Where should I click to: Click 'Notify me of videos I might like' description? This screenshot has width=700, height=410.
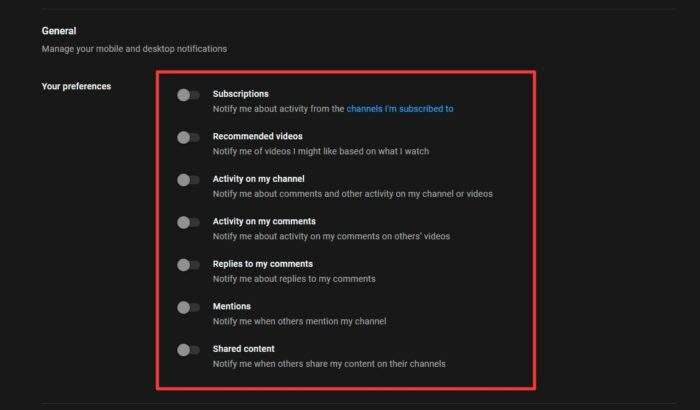[x=321, y=151]
